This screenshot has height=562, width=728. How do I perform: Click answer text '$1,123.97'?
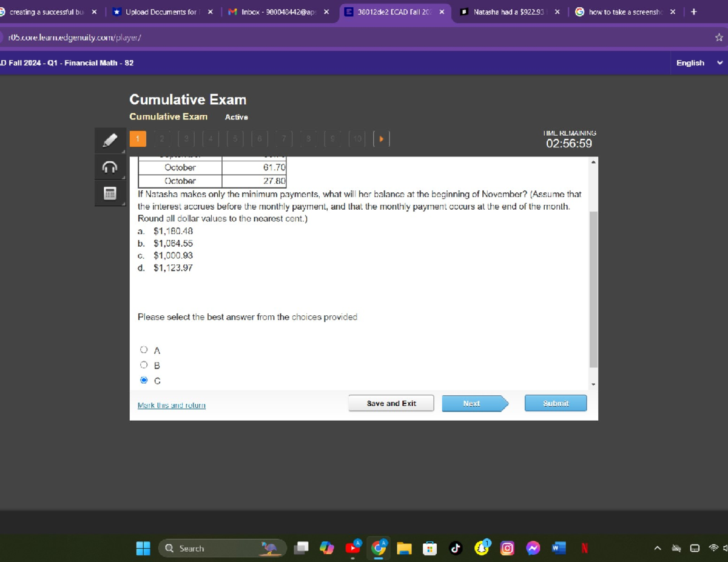coord(174,267)
